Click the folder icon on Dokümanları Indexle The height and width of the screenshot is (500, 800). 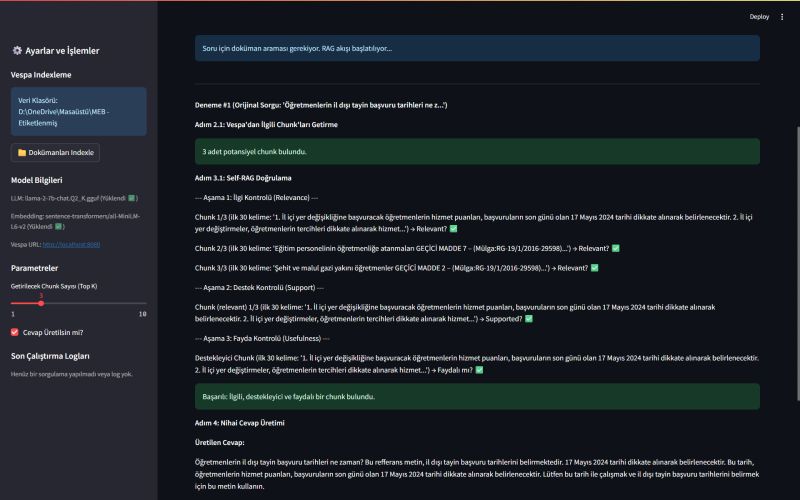point(22,153)
